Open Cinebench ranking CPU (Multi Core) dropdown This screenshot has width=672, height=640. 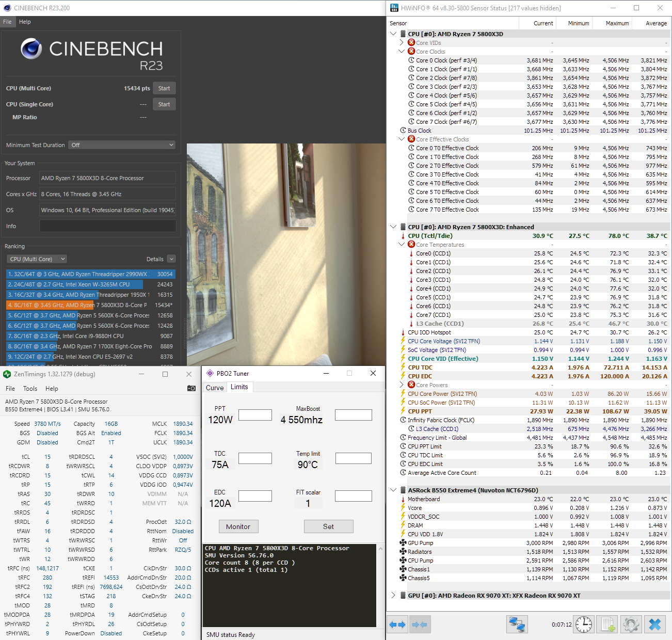coord(37,259)
